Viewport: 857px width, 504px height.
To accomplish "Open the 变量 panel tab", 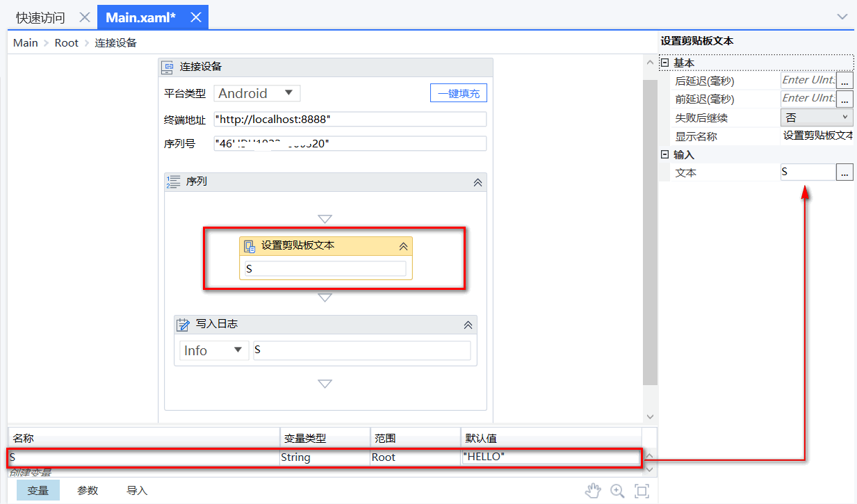I will point(38,490).
